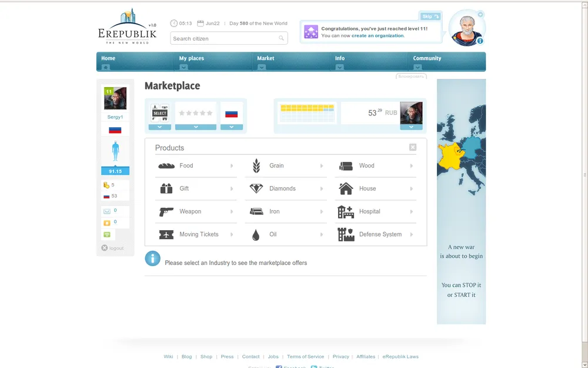
Task: Expand the Food row arrow
Action: [x=232, y=165]
